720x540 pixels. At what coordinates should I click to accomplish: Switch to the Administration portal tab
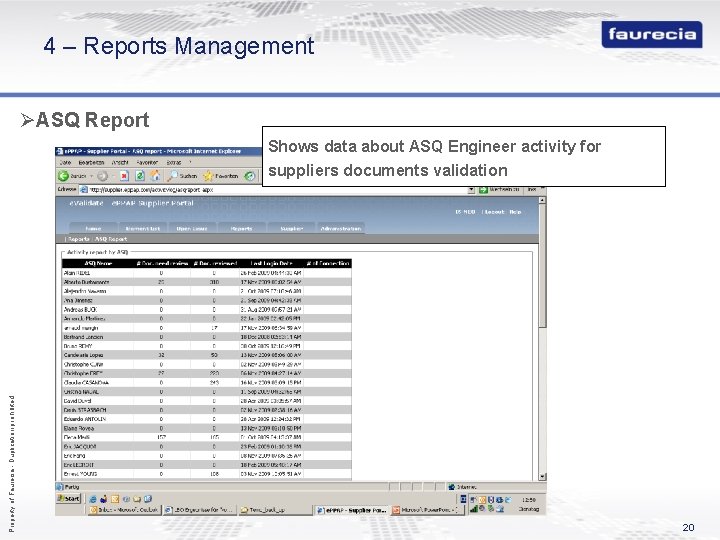[x=341, y=228]
